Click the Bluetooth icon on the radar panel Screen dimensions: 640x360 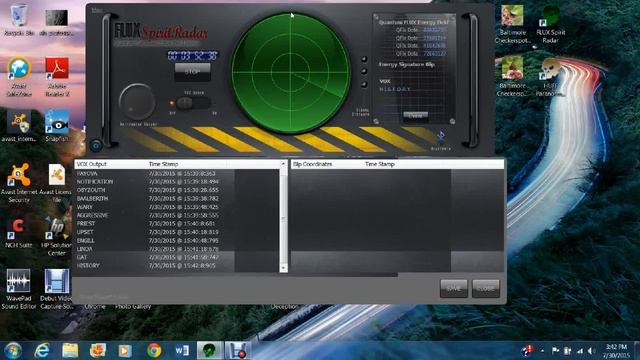[x=441, y=137]
